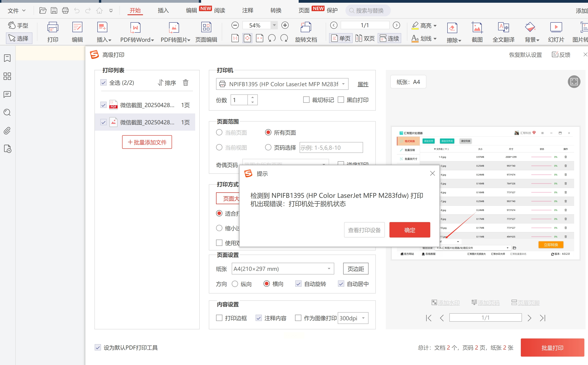Uncheck the 自动旋转 checkbox

click(x=298, y=284)
